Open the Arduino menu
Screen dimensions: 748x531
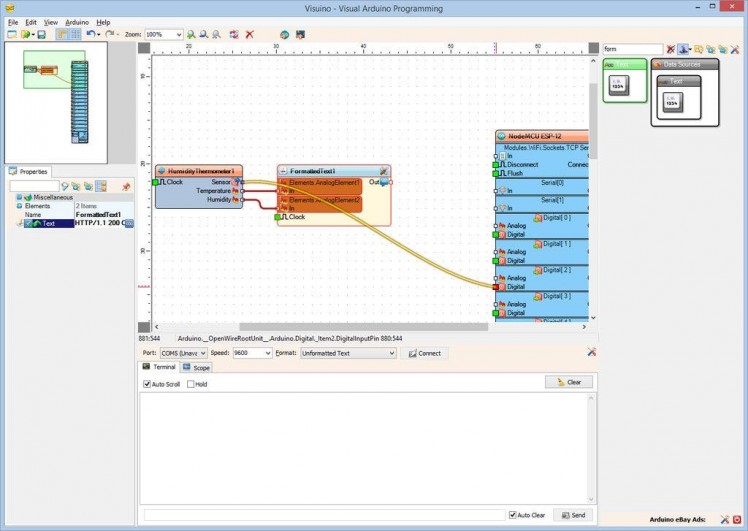click(77, 21)
